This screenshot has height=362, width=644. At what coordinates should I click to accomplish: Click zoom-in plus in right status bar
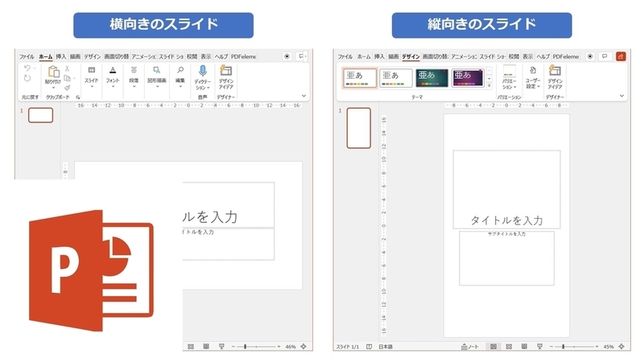point(597,347)
